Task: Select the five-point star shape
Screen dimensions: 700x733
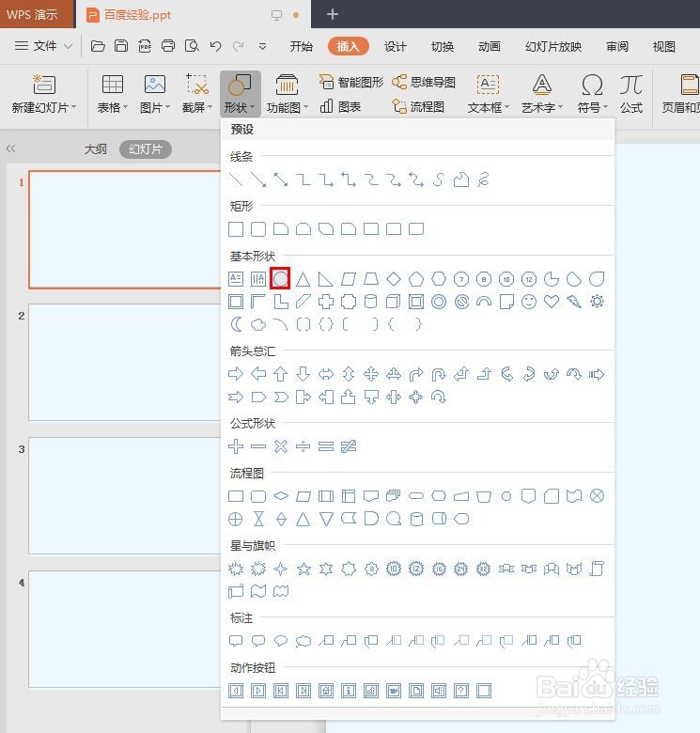Action: [x=303, y=569]
